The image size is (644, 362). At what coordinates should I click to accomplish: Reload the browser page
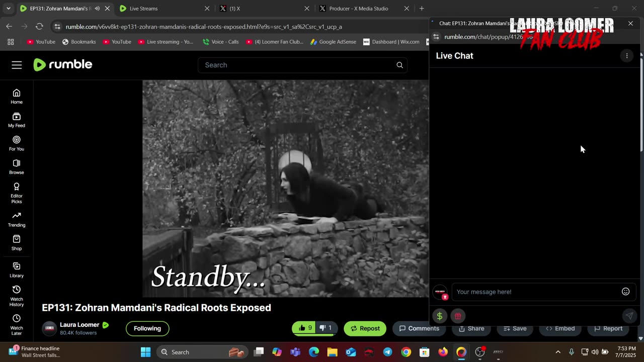39,26
